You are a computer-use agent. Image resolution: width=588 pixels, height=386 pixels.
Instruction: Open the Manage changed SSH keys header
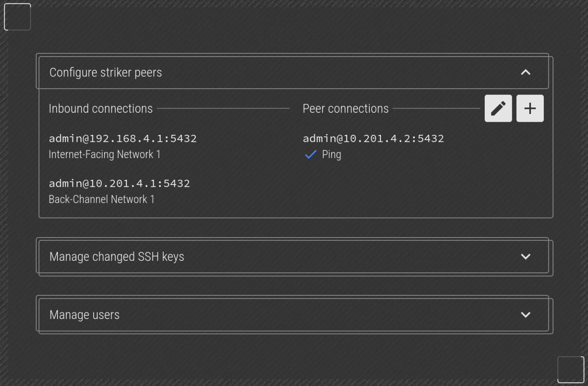[x=117, y=257]
